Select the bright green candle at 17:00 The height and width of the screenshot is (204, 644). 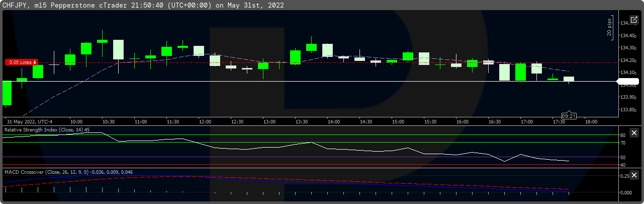520,72
